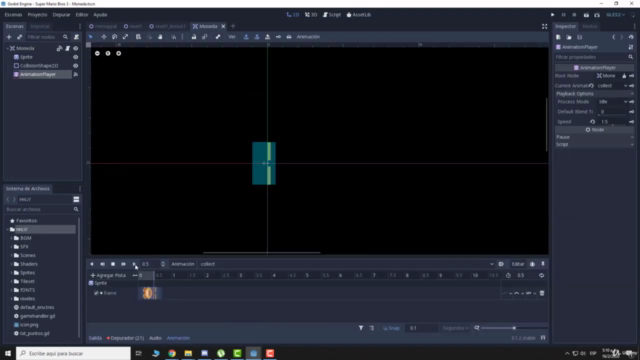Click the lock selected object icon
The height and width of the screenshot is (360, 640).
[194, 37]
